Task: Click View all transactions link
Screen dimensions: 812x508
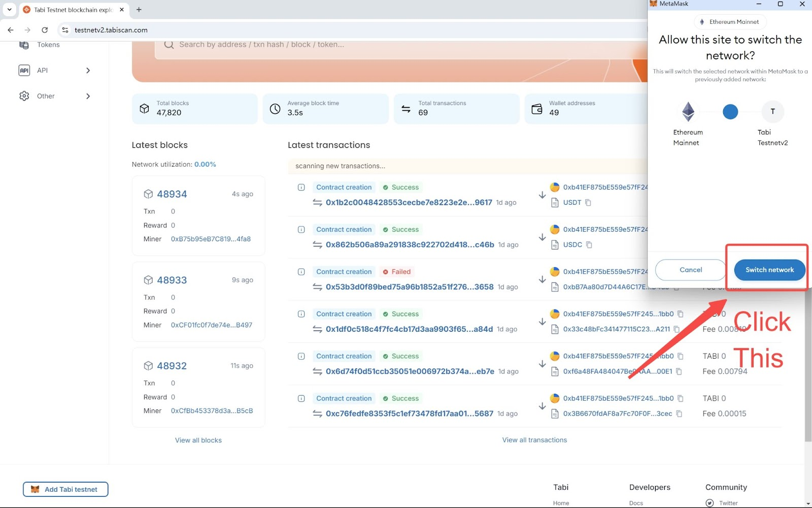Action: [534, 440]
